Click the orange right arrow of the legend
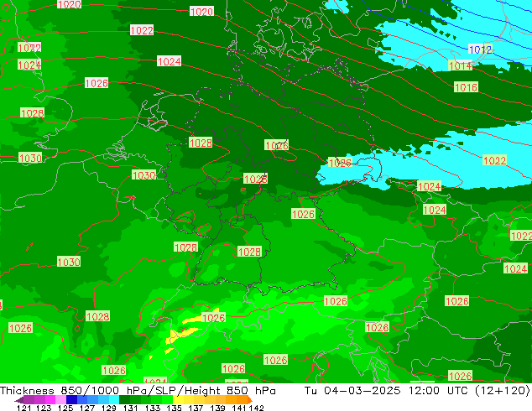The width and height of the screenshot is (532, 411). pyautogui.click(x=250, y=400)
